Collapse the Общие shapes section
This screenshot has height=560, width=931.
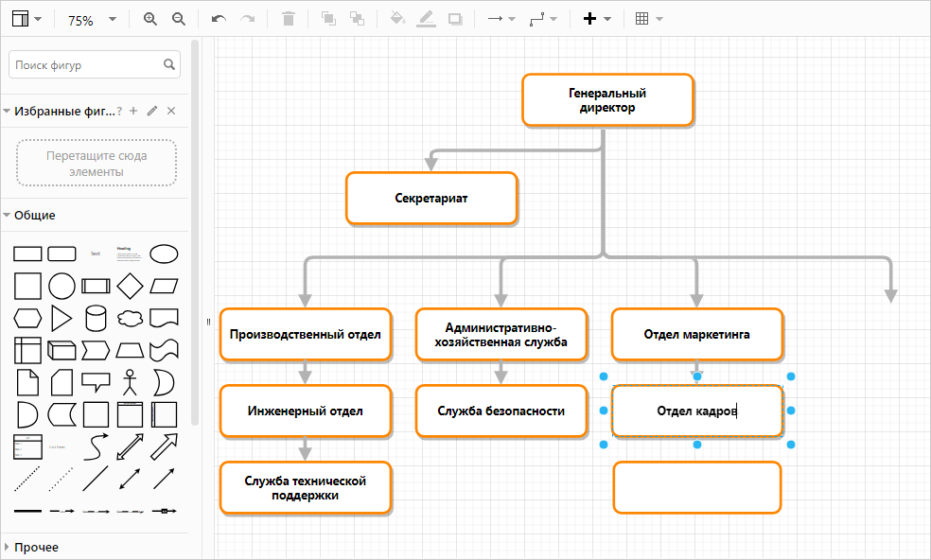8,215
